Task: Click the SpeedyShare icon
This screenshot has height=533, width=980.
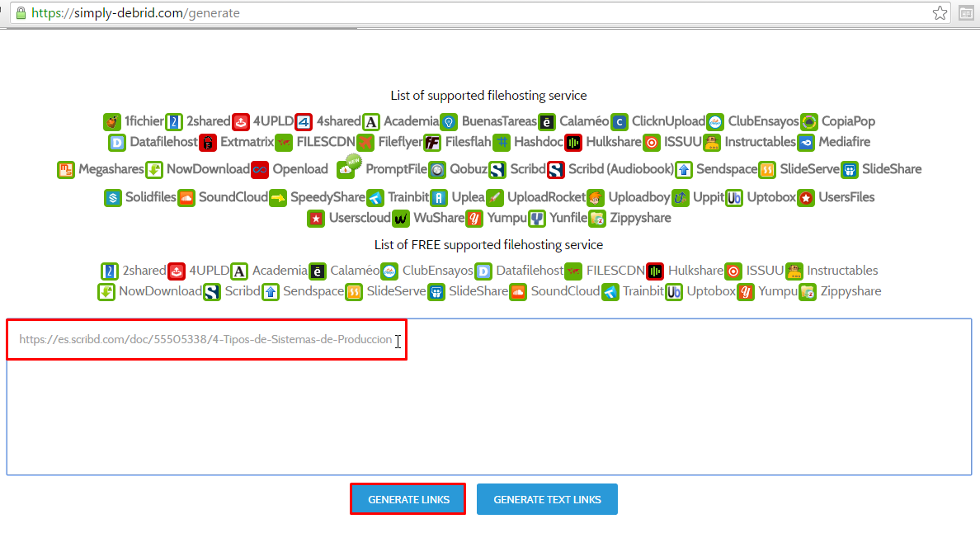Action: click(x=278, y=197)
